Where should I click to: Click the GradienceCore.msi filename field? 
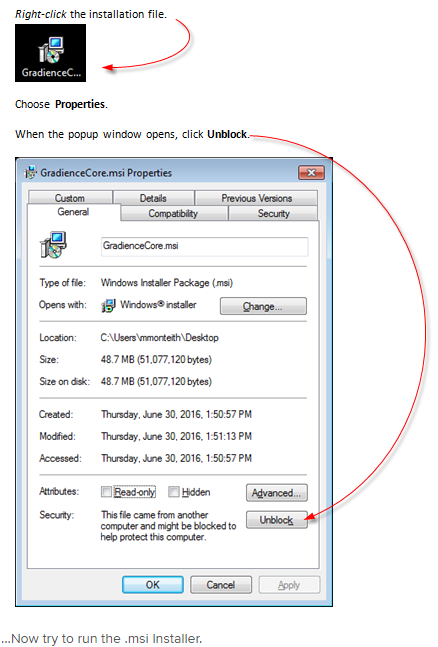tap(204, 246)
